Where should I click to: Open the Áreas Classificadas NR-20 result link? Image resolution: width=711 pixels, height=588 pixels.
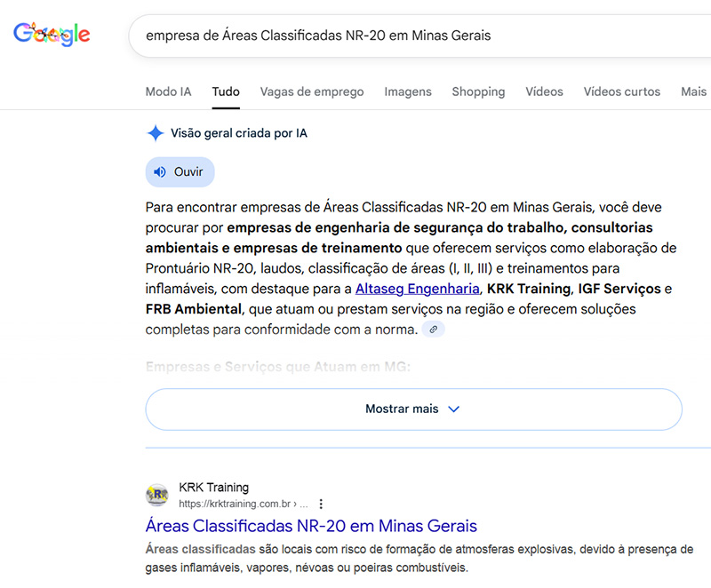tap(311, 526)
